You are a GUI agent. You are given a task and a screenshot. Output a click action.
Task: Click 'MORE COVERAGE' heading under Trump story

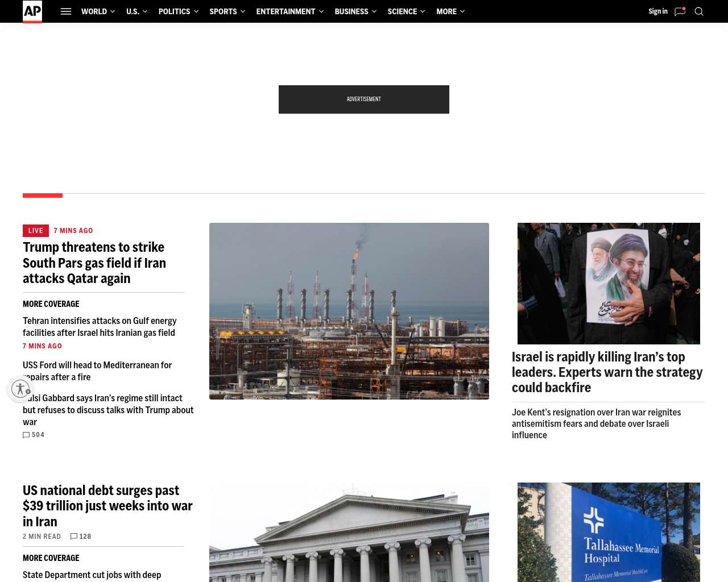click(x=51, y=304)
